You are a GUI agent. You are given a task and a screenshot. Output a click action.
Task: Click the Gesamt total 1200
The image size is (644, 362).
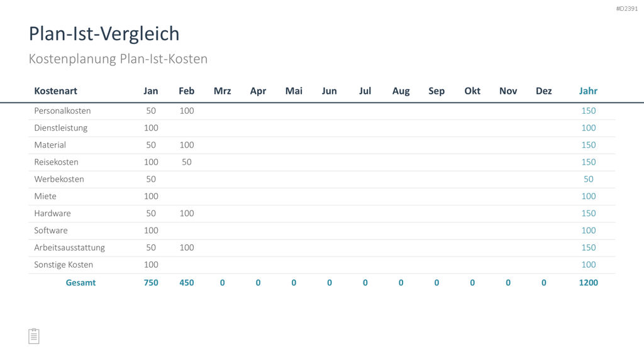tap(588, 282)
